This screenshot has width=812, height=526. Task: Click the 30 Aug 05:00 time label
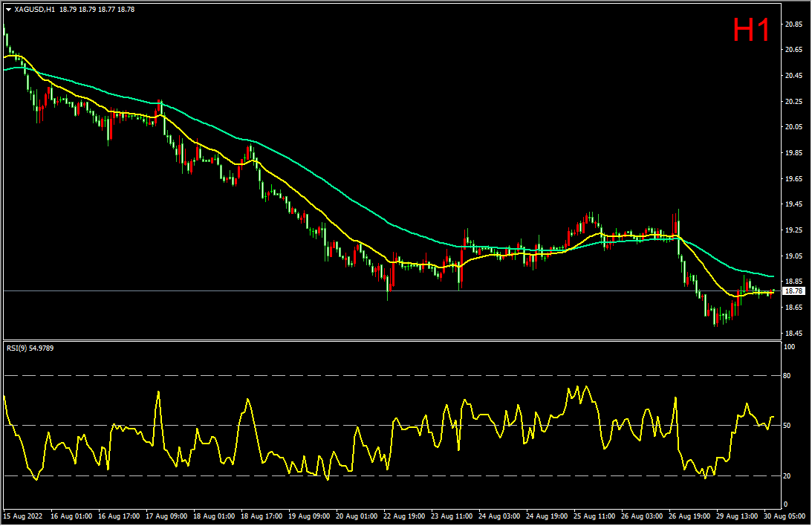(785, 516)
